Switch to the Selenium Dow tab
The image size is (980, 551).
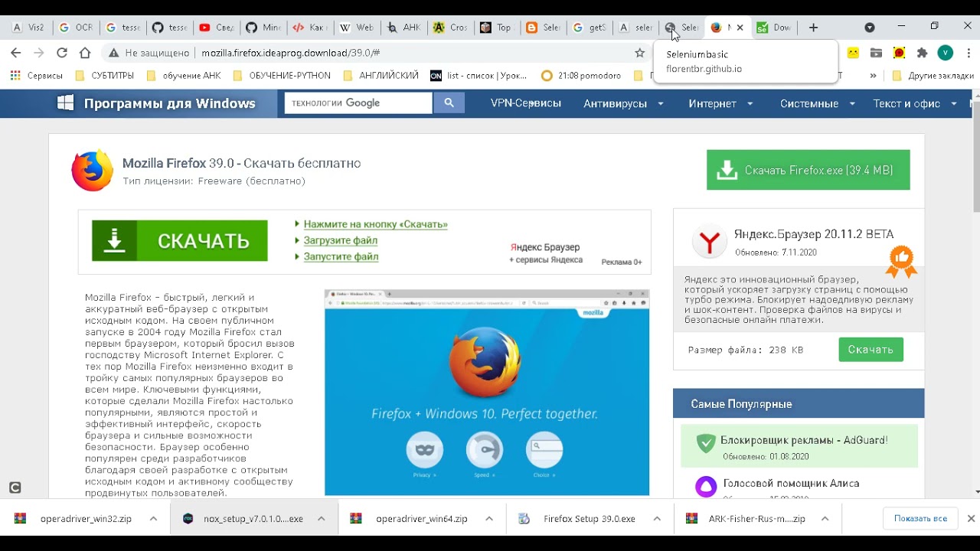coord(773,28)
